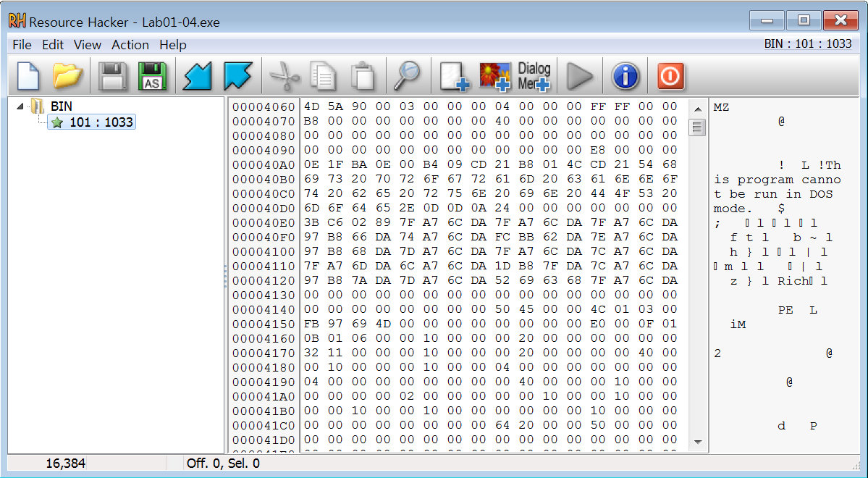Click the red power exit icon
Image resolution: width=868 pixels, height=478 pixels.
pyautogui.click(x=670, y=76)
